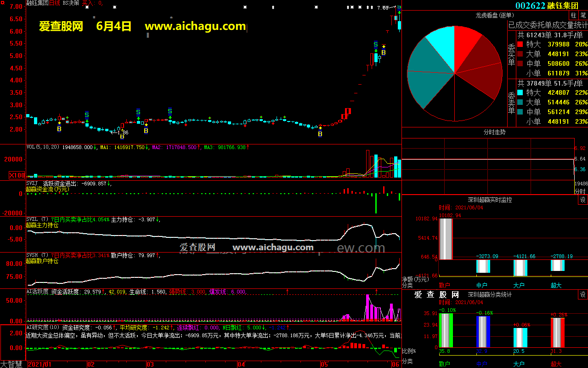Click the 1.86 low price label
Screen dimensions: 588x368
(123, 132)
